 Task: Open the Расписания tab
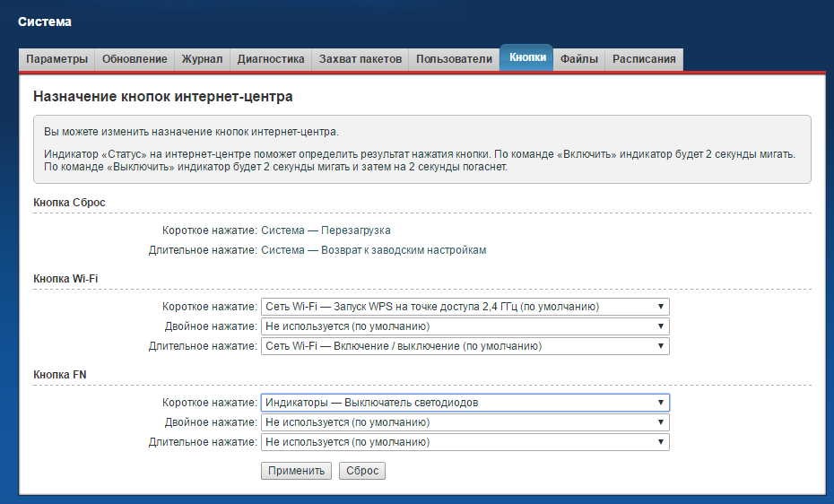click(643, 59)
